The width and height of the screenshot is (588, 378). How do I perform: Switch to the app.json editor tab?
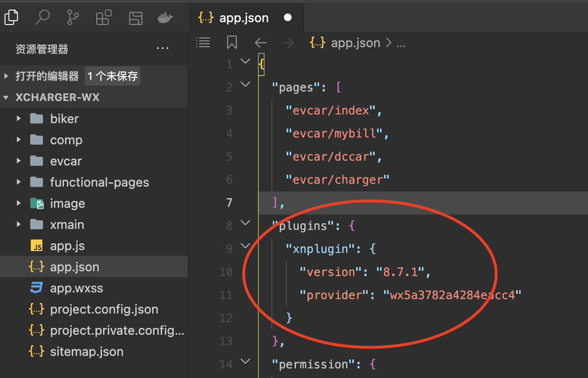(245, 18)
